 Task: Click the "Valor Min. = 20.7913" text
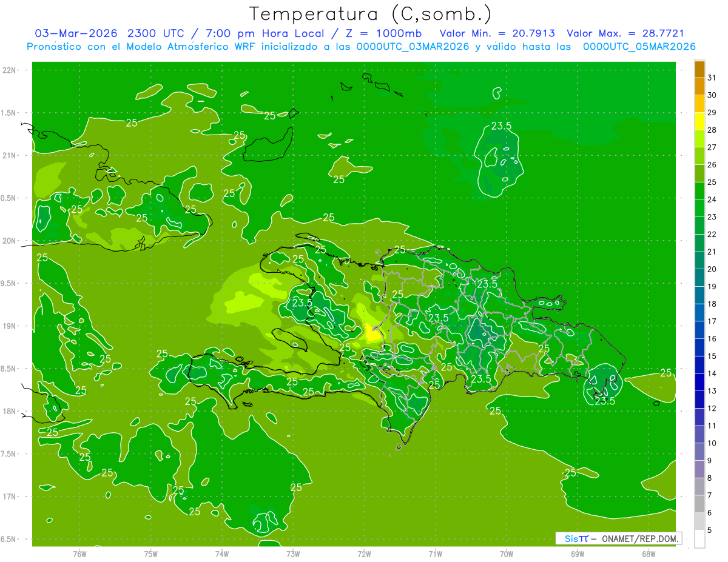[497, 33]
